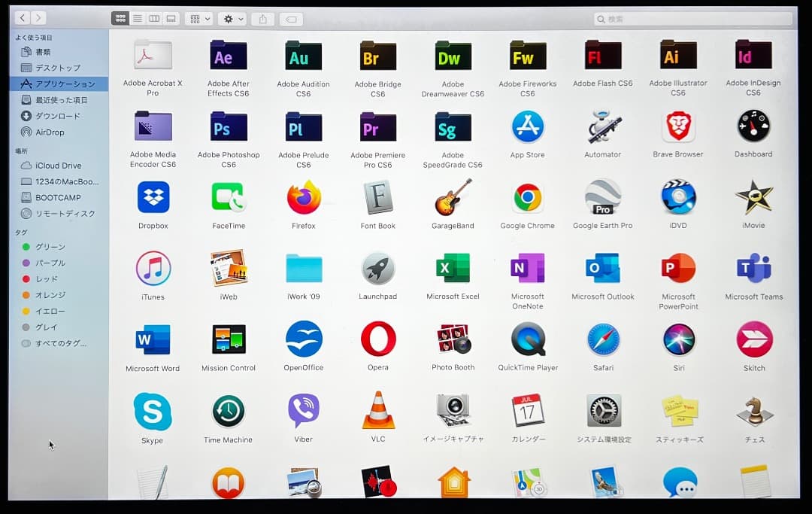Launch Microsoft Excel
The height and width of the screenshot is (514, 812).
coord(453,269)
